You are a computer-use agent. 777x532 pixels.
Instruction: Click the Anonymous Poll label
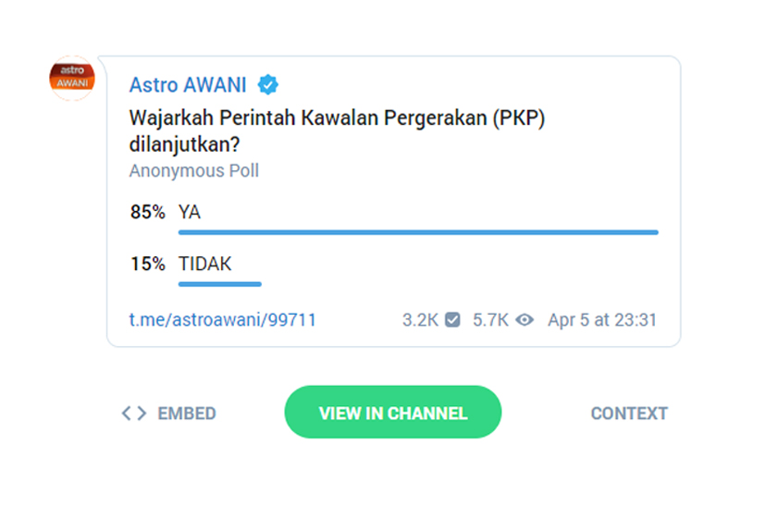point(193,170)
